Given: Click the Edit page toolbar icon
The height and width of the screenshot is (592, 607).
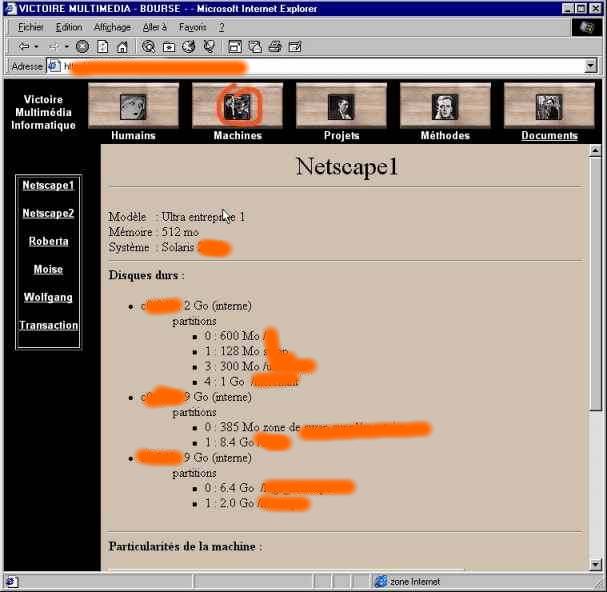Looking at the screenshot, I should pyautogui.click(x=295, y=47).
